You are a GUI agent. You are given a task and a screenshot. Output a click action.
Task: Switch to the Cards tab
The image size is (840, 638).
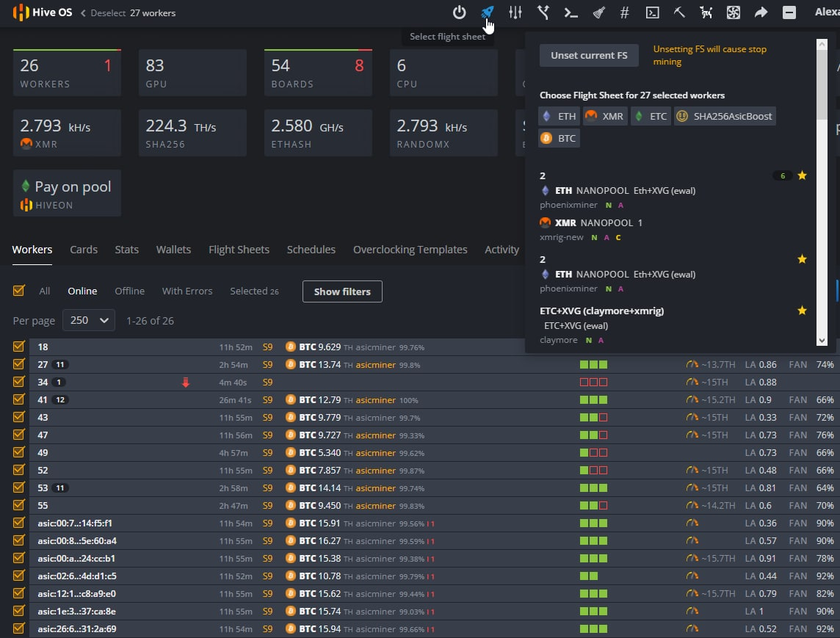(84, 250)
